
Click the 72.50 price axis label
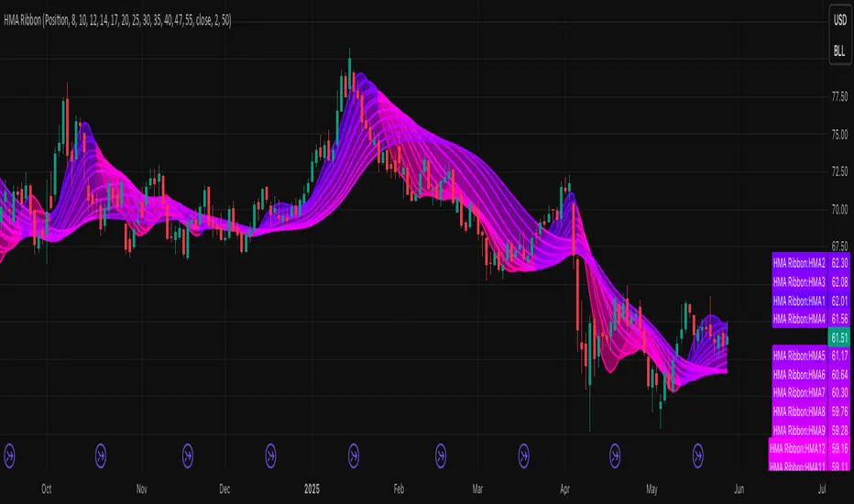point(839,171)
